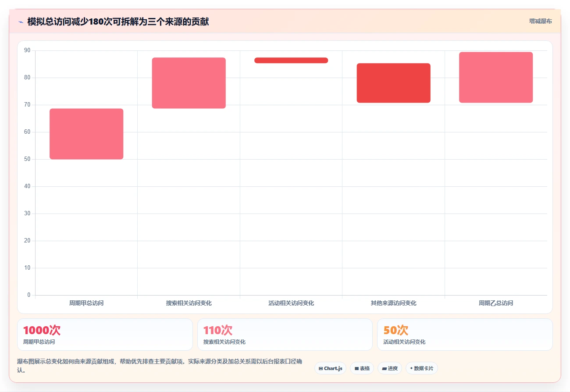This screenshot has height=392, width=570.
Task: Select the thin 活动相关访问变化 bar
Action: pos(291,60)
